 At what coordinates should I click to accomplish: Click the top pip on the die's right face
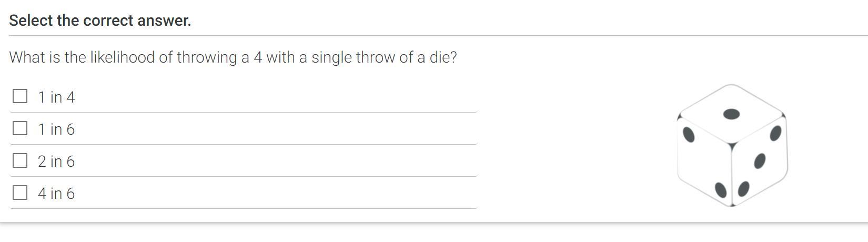coord(775,134)
